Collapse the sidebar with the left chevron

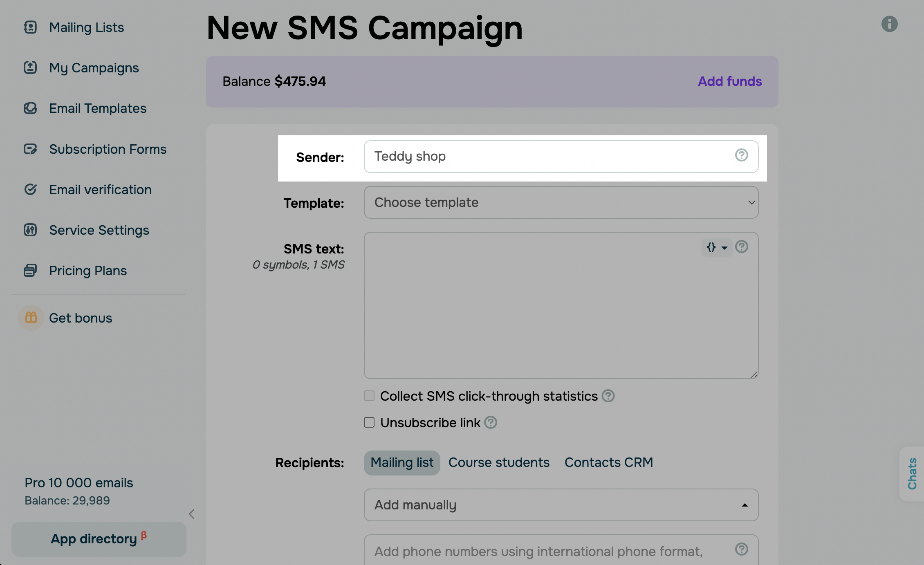click(191, 514)
